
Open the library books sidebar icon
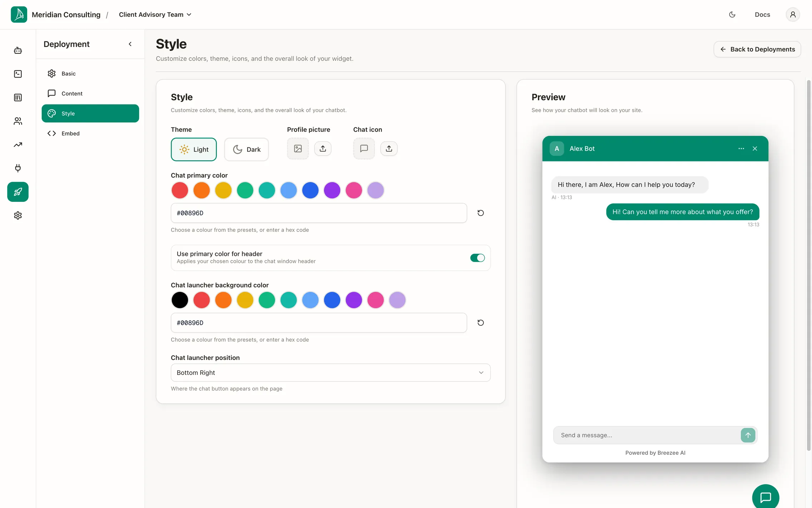pos(18,98)
